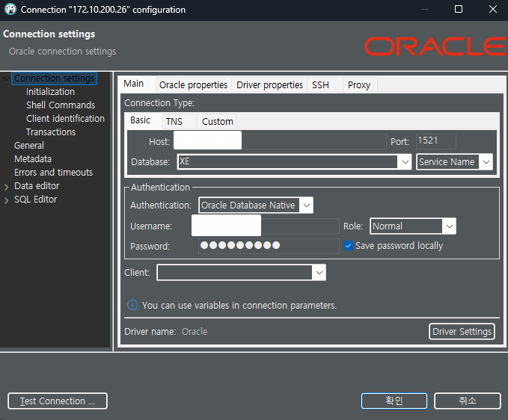Click the Password input field
Image resolution: width=508 pixels, height=420 pixels.
tap(269, 246)
